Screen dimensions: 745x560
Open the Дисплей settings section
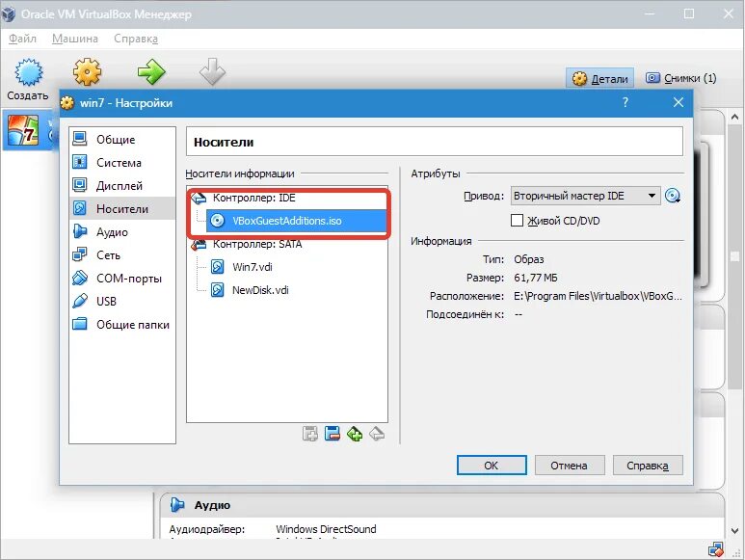pyautogui.click(x=122, y=186)
